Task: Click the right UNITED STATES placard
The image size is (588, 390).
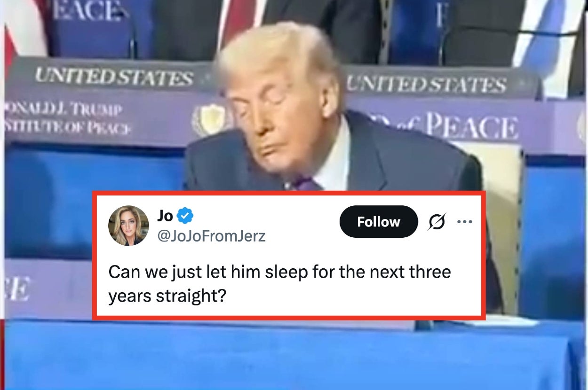Action: coord(427,85)
